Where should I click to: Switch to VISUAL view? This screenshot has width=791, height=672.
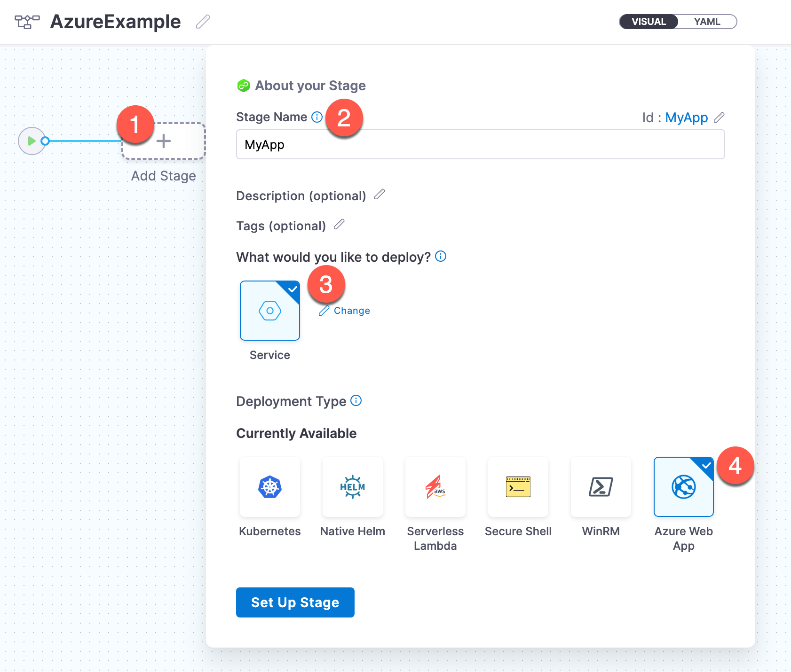point(649,22)
